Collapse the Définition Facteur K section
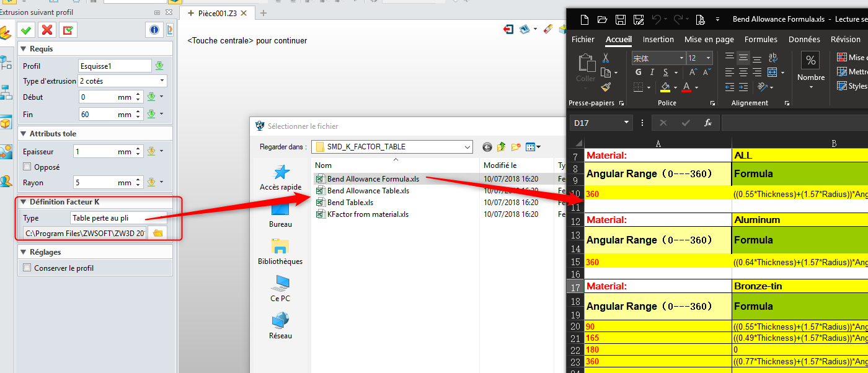 (24, 202)
